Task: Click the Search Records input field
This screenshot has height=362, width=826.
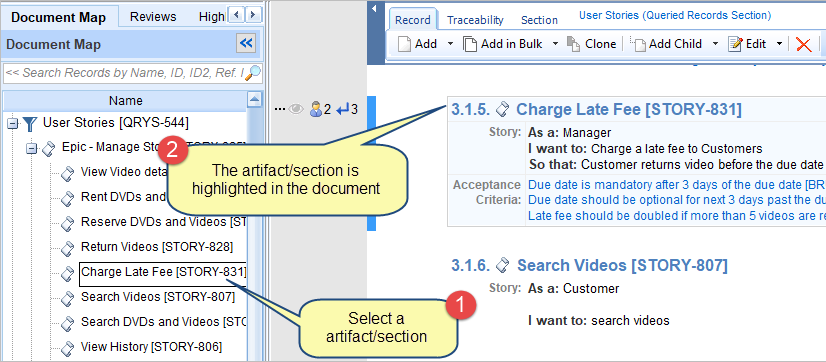Action: 125,73
